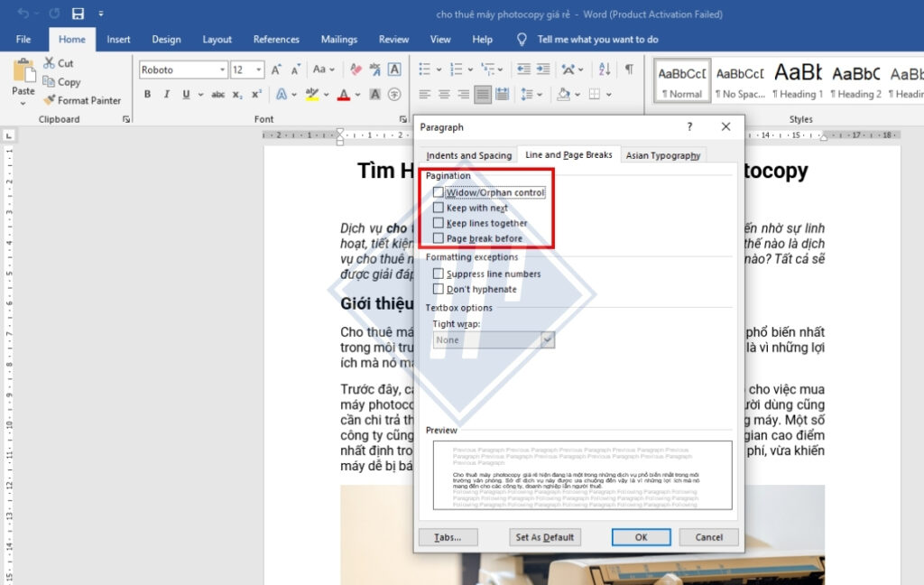Expand the Bullets list dropdown arrow
The width and height of the screenshot is (924, 585).
pyautogui.click(x=439, y=70)
